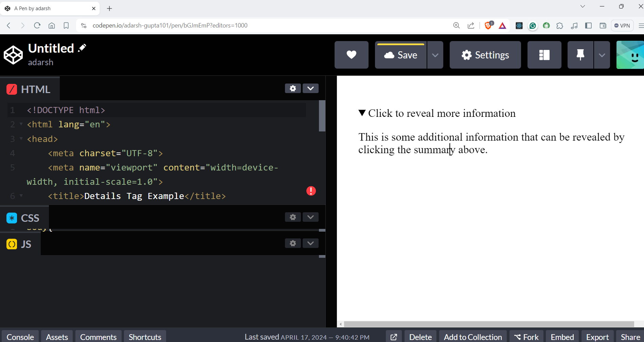The width and height of the screenshot is (644, 342).
Task: Open the change view layout icon
Action: point(544,55)
